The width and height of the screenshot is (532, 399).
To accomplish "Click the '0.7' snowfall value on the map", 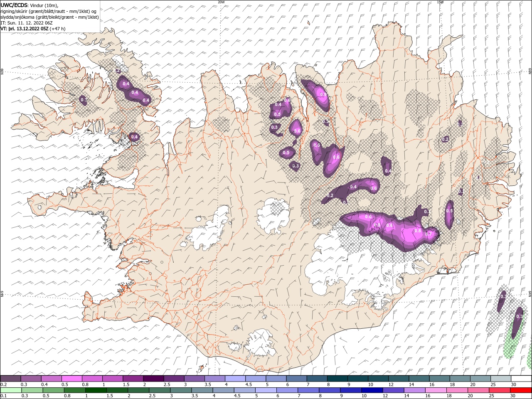I will pos(429,234).
